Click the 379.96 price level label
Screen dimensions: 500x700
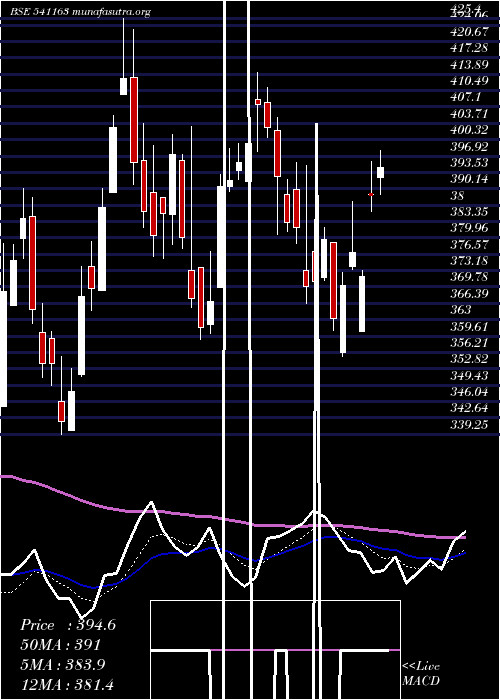coord(469,229)
